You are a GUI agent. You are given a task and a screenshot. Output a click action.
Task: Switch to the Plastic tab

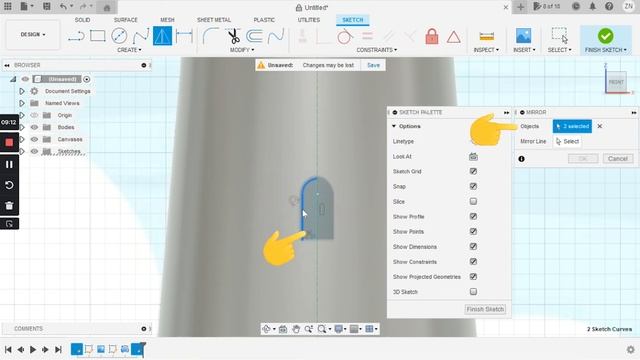click(264, 20)
